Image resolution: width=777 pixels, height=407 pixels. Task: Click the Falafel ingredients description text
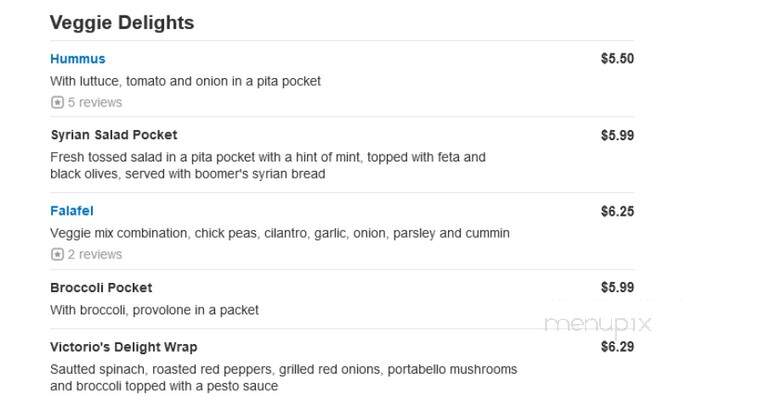[x=280, y=233]
